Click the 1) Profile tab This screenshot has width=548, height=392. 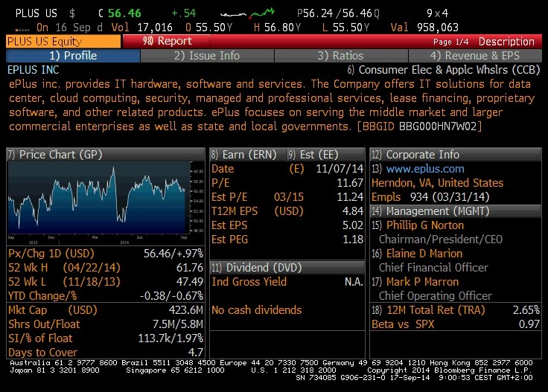(x=73, y=56)
